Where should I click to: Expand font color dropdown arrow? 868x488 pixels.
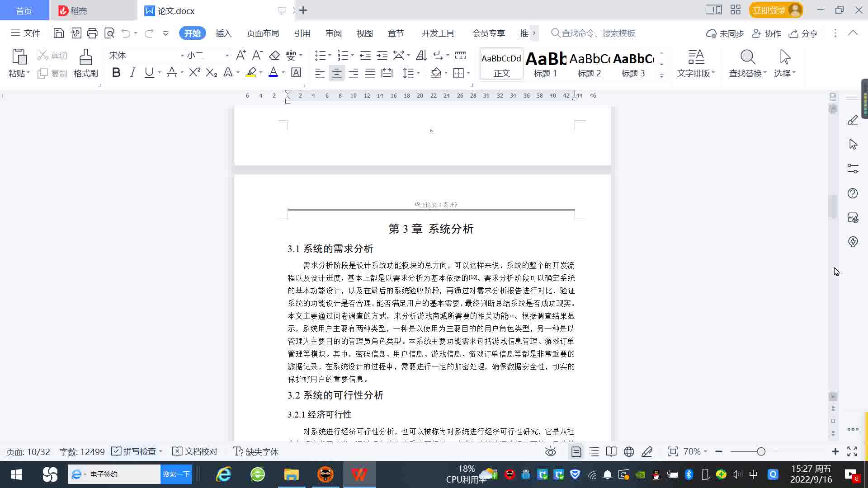[x=283, y=72]
